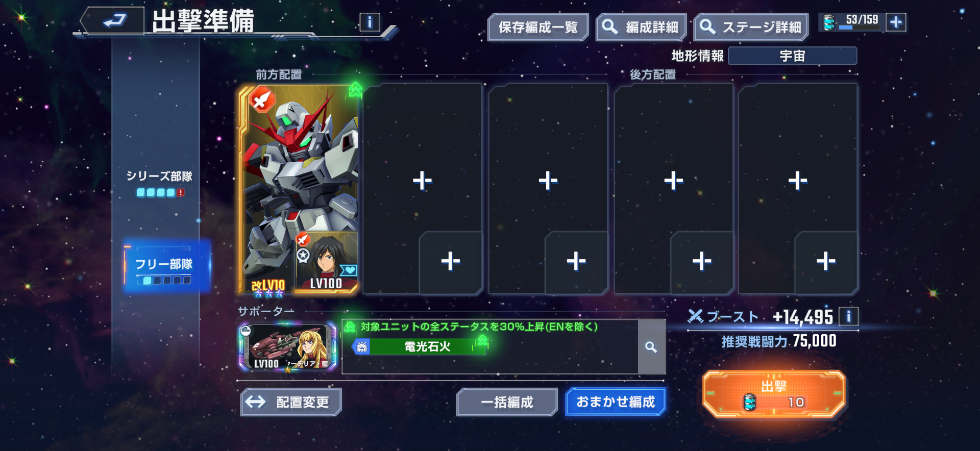Add unit to third deployment slot
980x451 pixels.
click(x=548, y=181)
